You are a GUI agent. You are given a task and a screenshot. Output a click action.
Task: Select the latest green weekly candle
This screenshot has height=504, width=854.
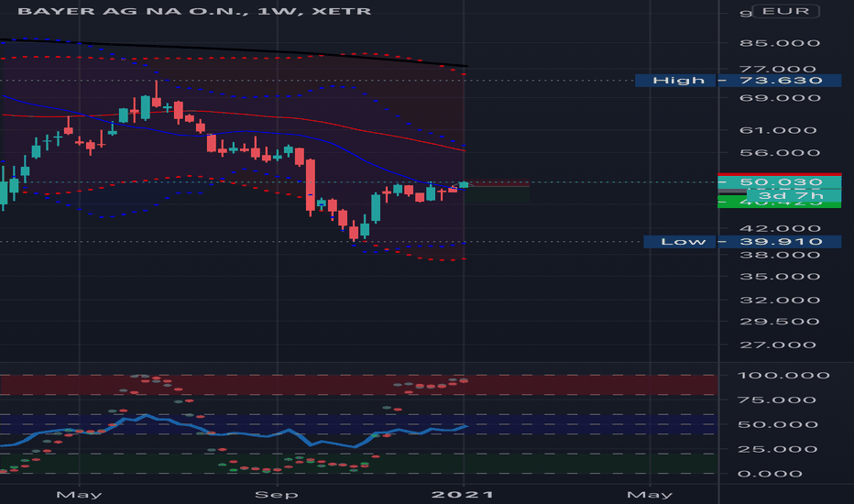click(x=464, y=185)
